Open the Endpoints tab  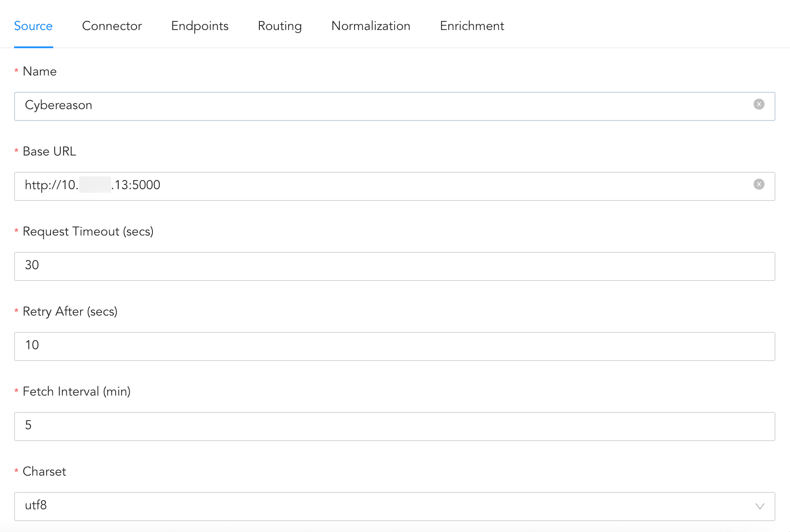point(199,26)
